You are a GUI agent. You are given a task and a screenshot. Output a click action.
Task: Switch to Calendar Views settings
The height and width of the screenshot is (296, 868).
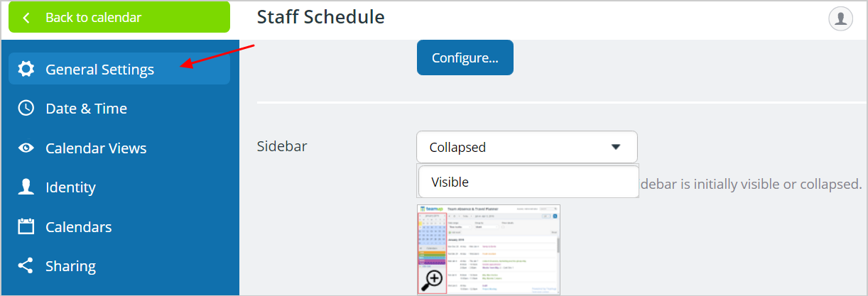tap(119, 148)
